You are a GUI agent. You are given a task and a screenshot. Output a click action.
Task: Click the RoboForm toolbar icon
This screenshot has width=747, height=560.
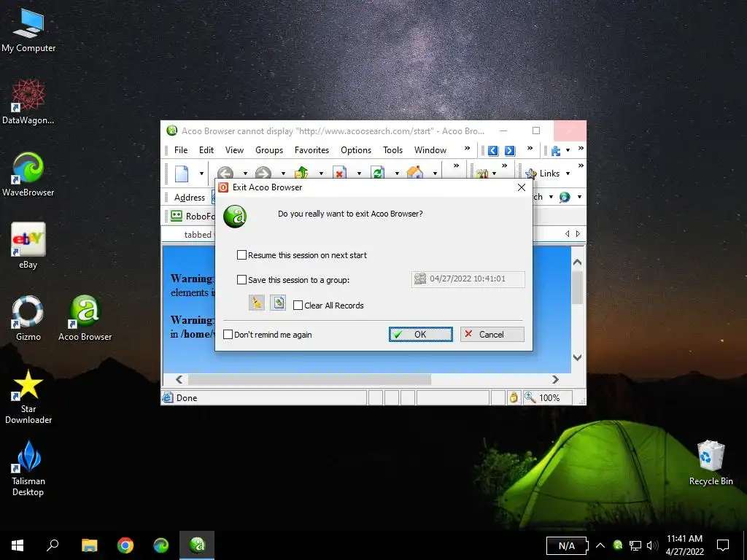click(x=177, y=216)
